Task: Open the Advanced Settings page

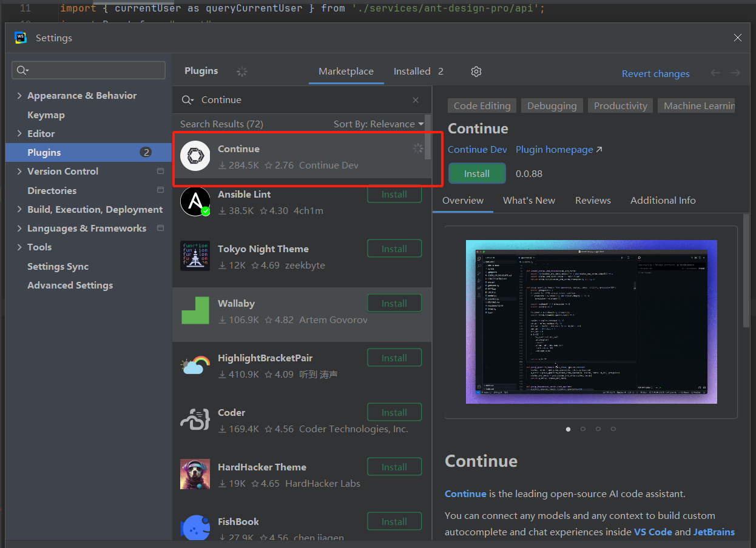Action: point(70,286)
